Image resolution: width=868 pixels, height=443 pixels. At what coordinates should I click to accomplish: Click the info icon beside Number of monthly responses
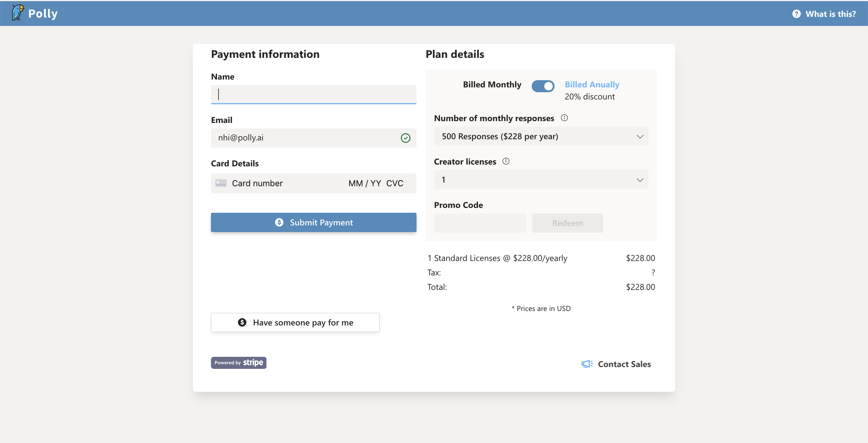(565, 118)
